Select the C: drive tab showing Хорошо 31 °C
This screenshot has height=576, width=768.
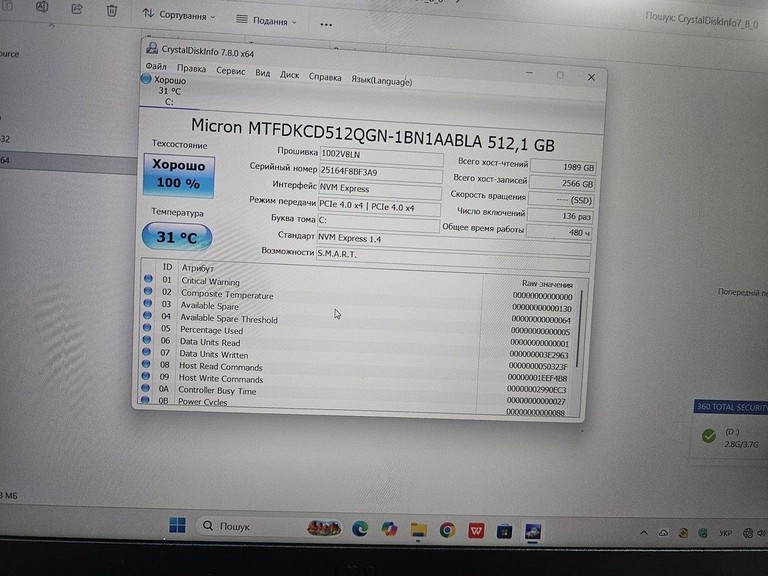168,91
